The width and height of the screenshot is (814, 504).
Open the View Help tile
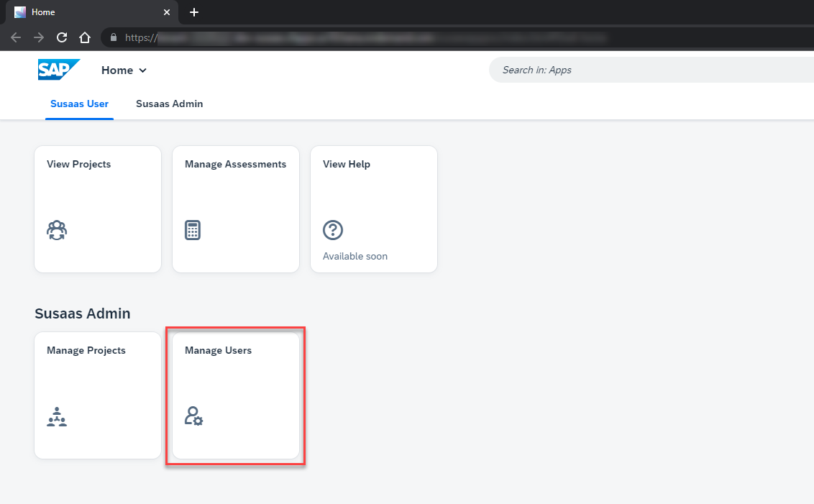pos(374,209)
